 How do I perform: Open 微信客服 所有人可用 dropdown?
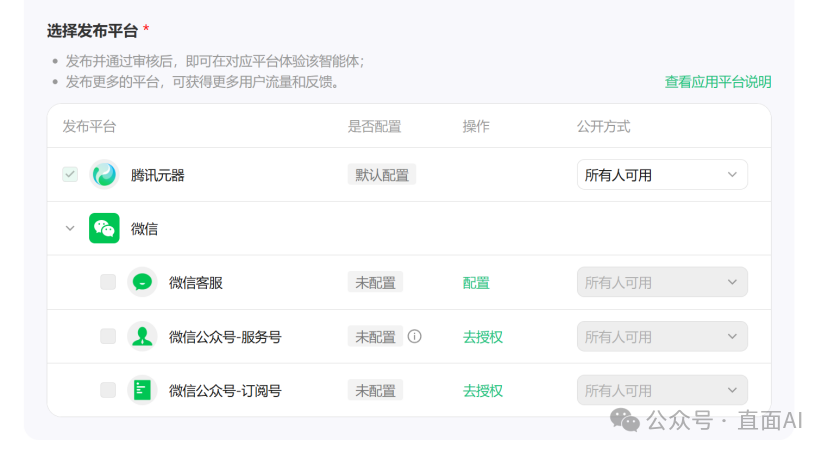pyautogui.click(x=662, y=283)
